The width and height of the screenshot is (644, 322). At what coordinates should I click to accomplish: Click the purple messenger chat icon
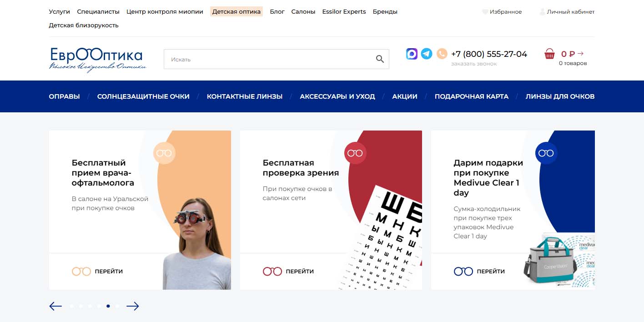coord(412,54)
